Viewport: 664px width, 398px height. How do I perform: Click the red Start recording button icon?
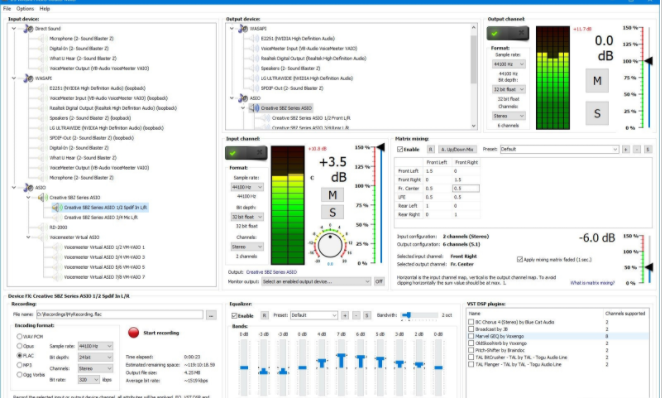click(133, 333)
